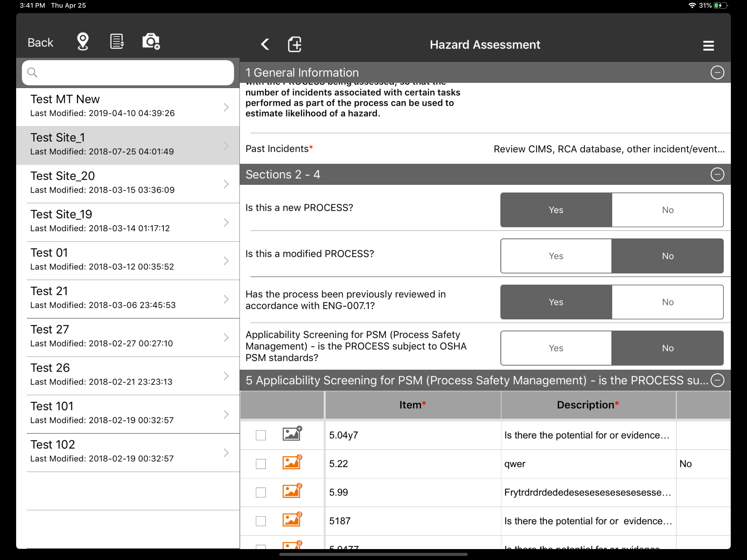Collapse section 5 Applicability Screening for PSM
This screenshot has width=747, height=560.
coord(717,380)
